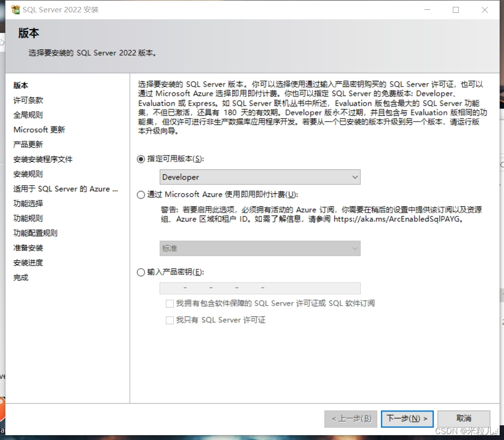This screenshot has height=440, width=504.
Task: Select 全局规则 step in sidebar
Action: pyautogui.click(x=28, y=115)
